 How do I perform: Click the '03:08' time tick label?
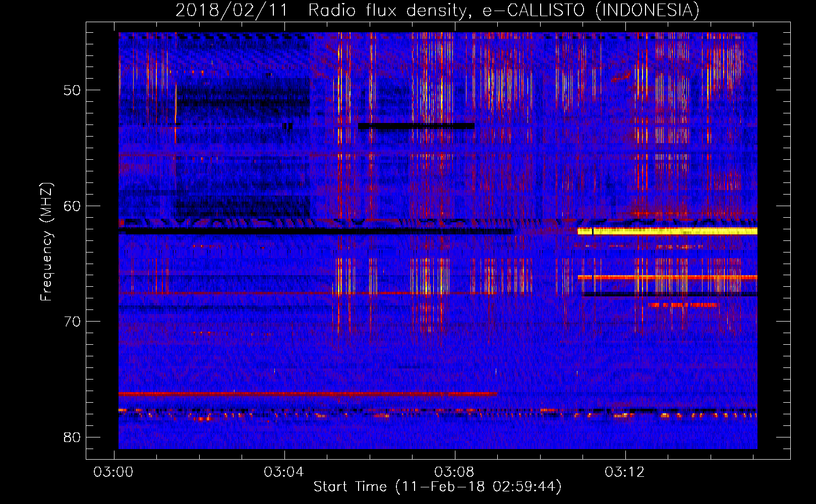[454, 472]
